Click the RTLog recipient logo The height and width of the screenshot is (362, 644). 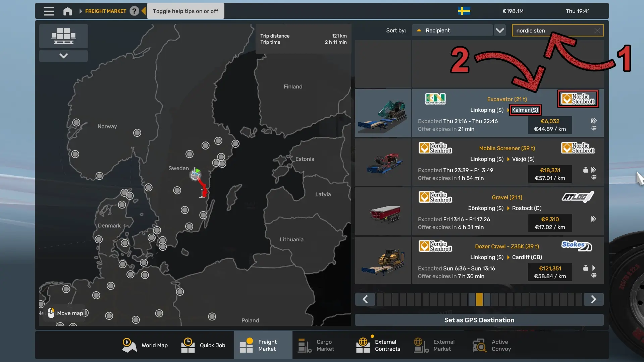[578, 197]
